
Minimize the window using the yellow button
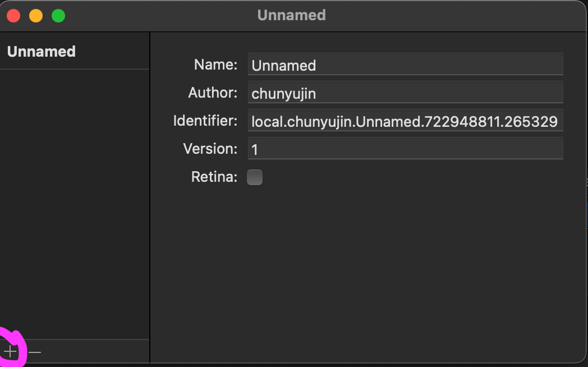point(36,16)
